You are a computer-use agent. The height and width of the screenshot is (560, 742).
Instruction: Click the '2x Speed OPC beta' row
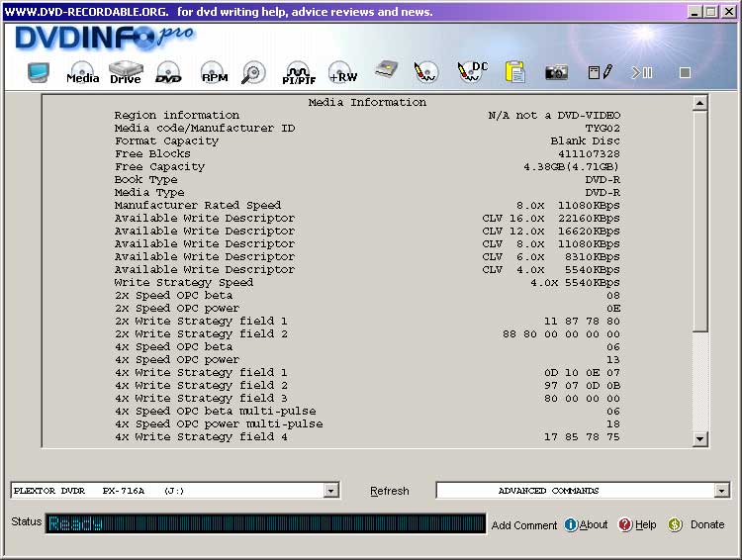tap(367, 296)
